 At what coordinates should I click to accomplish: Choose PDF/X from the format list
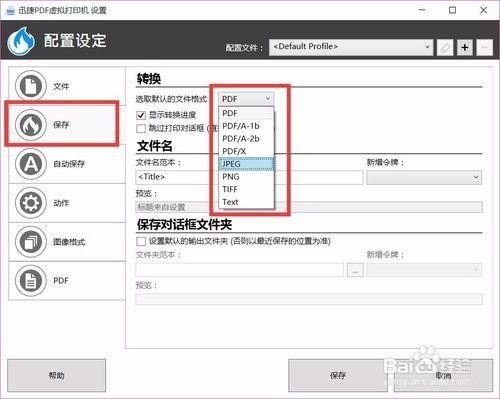246,151
